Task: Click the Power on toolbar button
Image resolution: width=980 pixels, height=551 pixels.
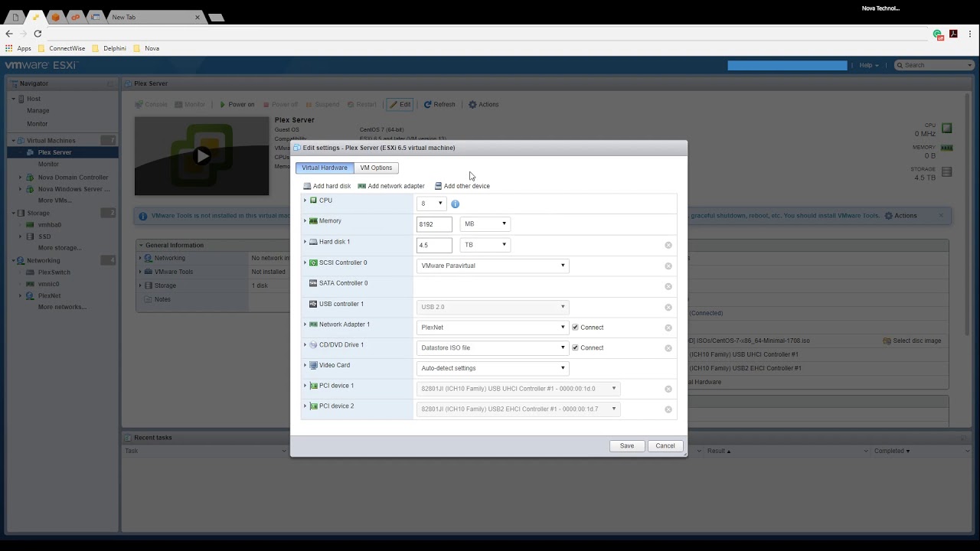Action: (237, 104)
